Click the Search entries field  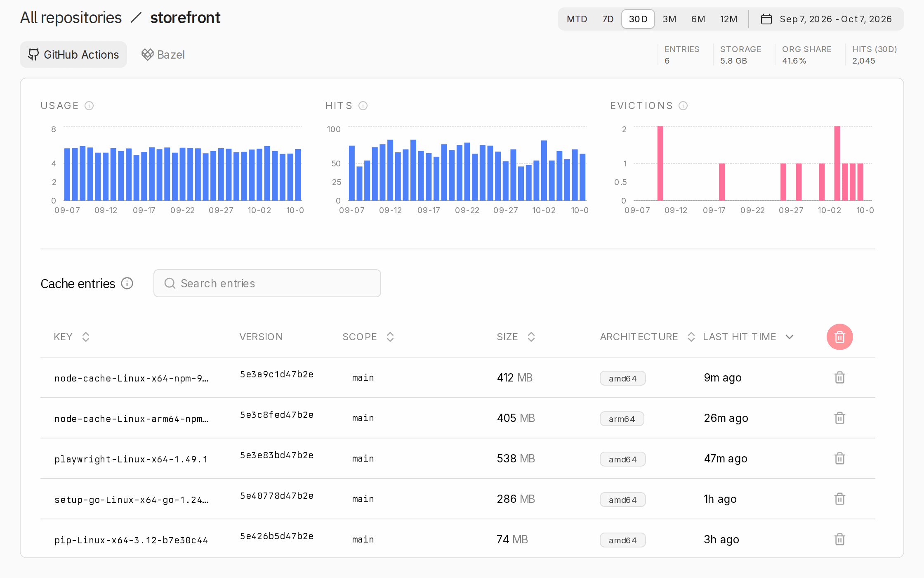(x=267, y=283)
